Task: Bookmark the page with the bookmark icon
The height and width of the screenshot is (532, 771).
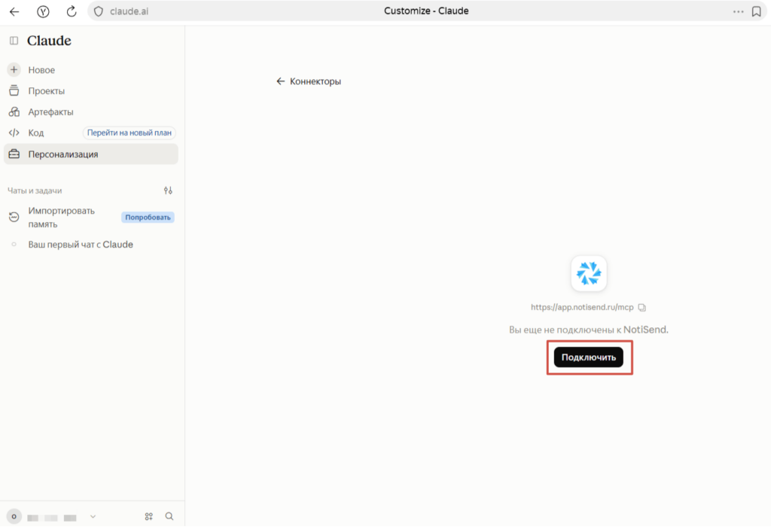Action: (x=757, y=11)
